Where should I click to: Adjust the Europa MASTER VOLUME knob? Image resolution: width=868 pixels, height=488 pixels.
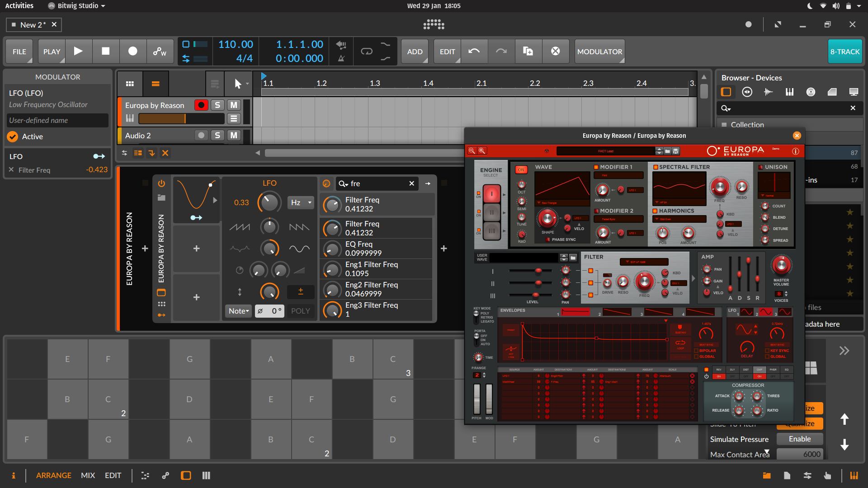click(781, 266)
